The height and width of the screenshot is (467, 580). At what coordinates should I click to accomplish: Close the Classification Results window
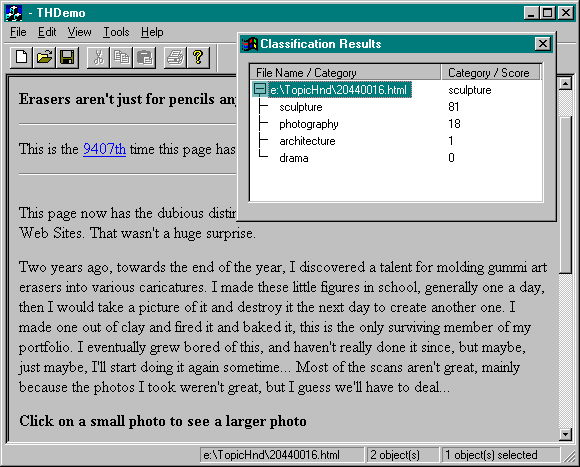click(542, 44)
